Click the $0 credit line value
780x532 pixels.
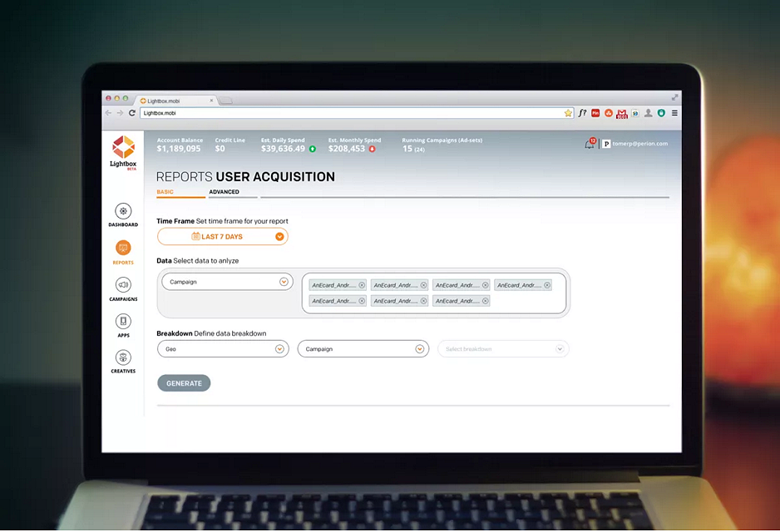point(220,149)
